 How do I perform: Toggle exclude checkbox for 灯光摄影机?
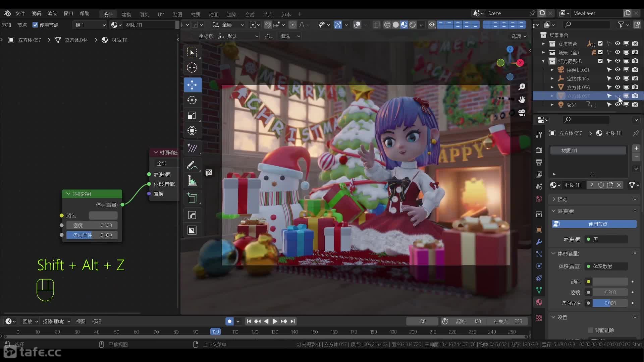pos(600,61)
